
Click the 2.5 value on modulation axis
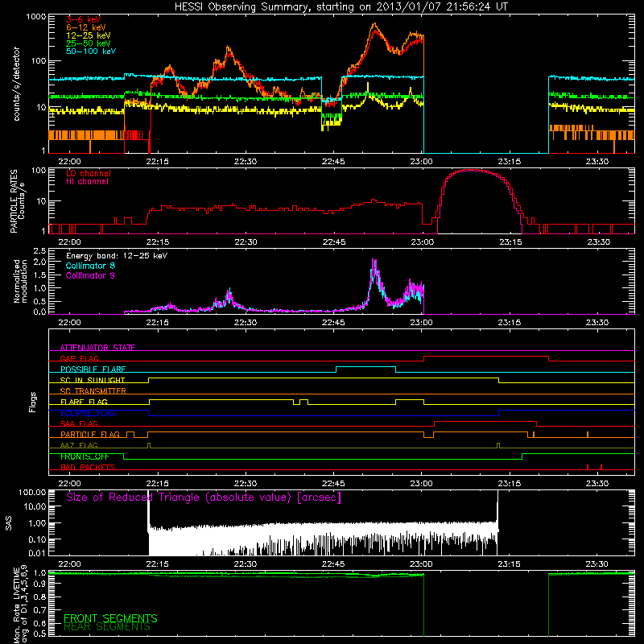tap(39, 251)
